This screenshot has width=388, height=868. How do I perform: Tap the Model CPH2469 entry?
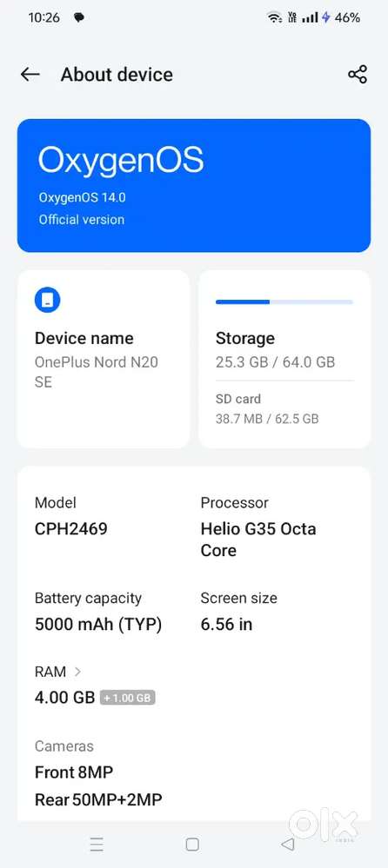(71, 516)
